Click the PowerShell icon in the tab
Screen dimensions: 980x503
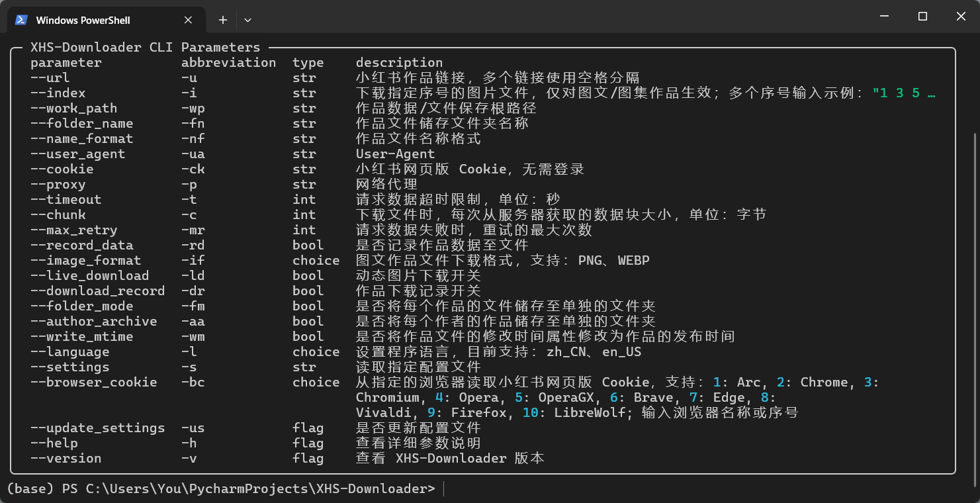21,20
